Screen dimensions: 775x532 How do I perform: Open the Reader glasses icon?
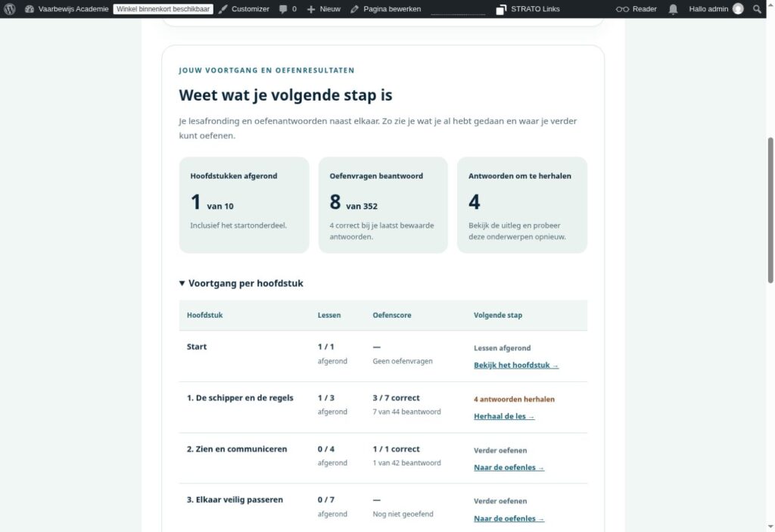point(622,9)
